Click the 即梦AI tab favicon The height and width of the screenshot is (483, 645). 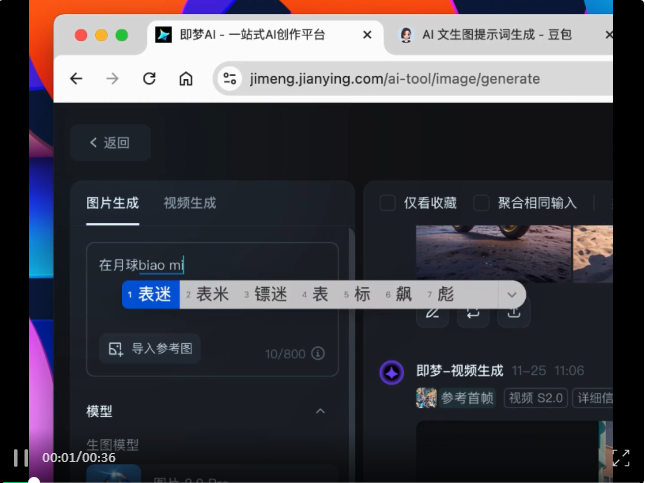[x=163, y=35]
